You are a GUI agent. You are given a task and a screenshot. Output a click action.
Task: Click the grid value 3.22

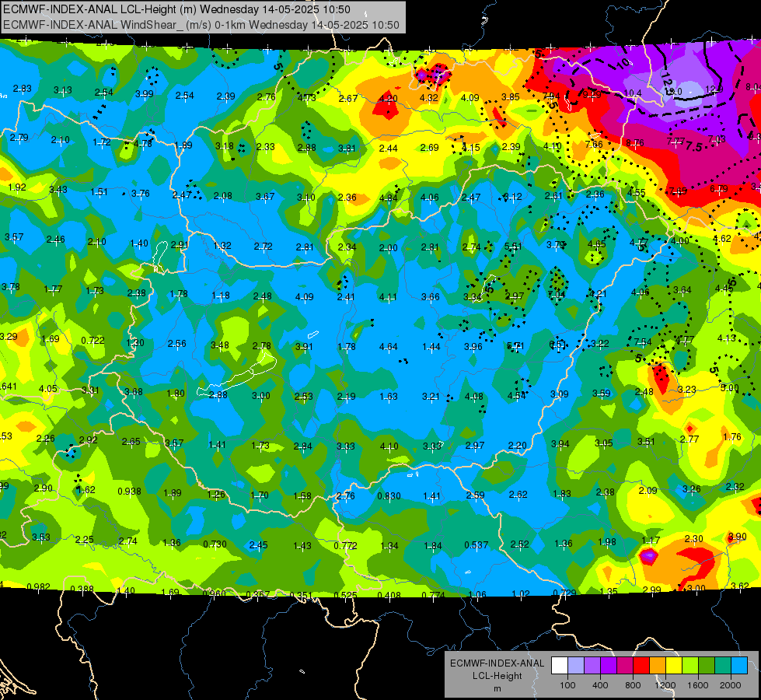(600, 344)
